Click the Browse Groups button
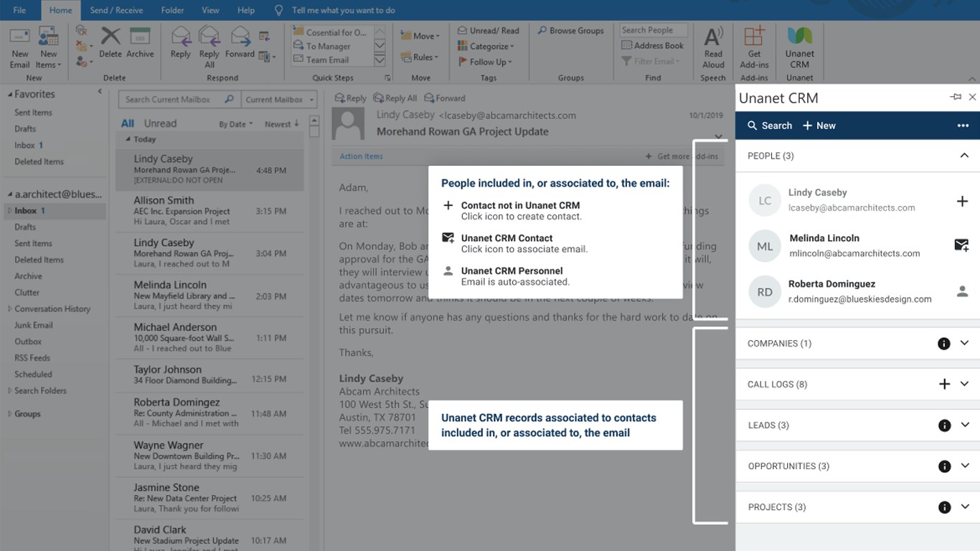The width and height of the screenshot is (980, 551). 570,31
